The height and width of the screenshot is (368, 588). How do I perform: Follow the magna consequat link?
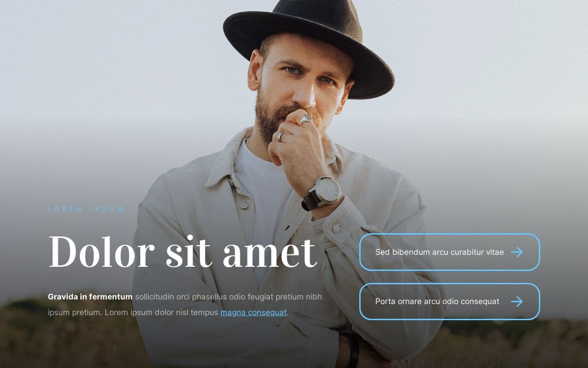click(x=254, y=312)
